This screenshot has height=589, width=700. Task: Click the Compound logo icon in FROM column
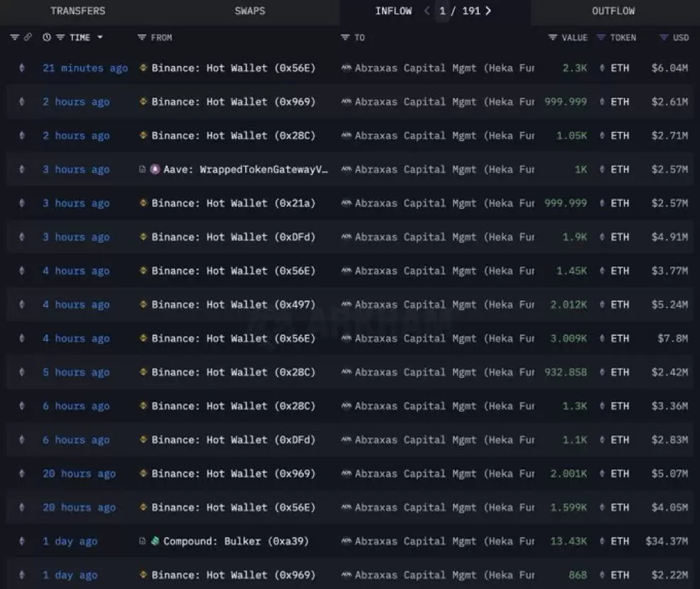click(155, 542)
